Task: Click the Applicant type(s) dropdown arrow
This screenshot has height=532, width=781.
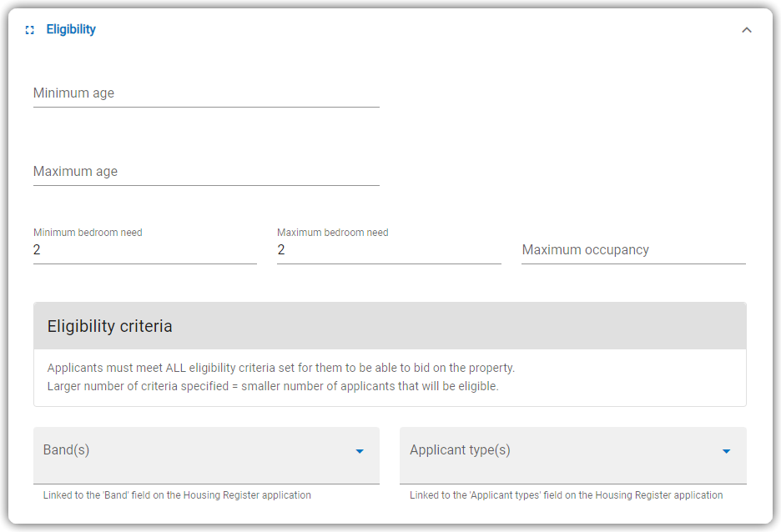Action: (726, 451)
